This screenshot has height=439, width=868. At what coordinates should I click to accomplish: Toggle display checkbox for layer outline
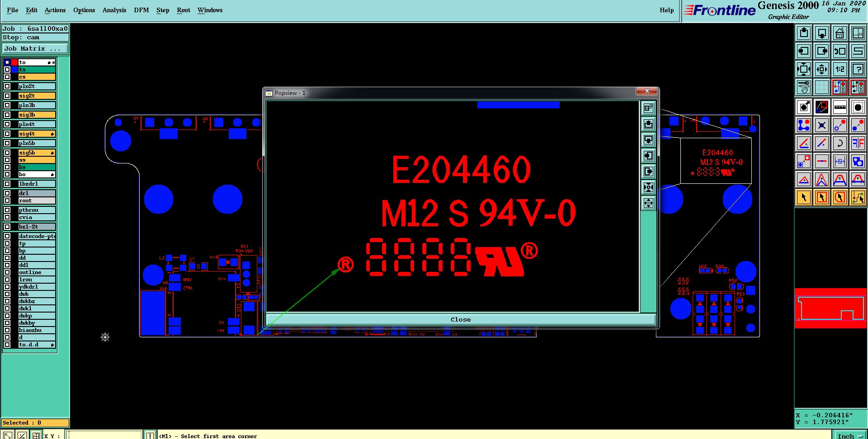[7, 272]
